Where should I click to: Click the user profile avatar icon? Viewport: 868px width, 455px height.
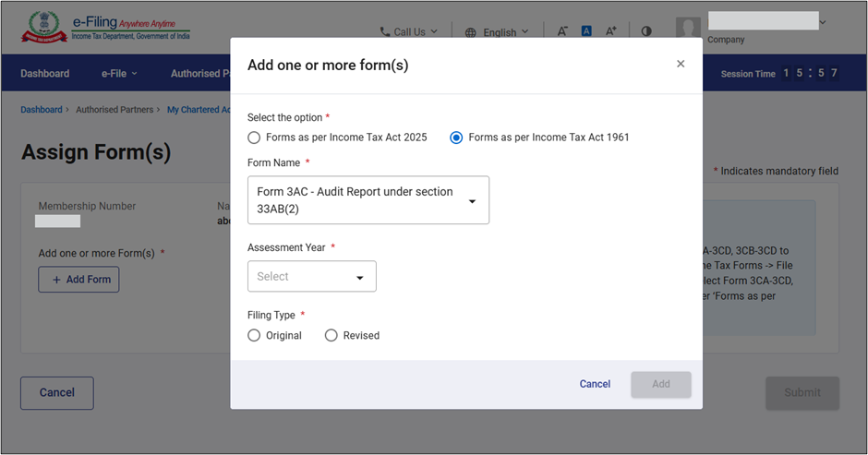pyautogui.click(x=688, y=29)
